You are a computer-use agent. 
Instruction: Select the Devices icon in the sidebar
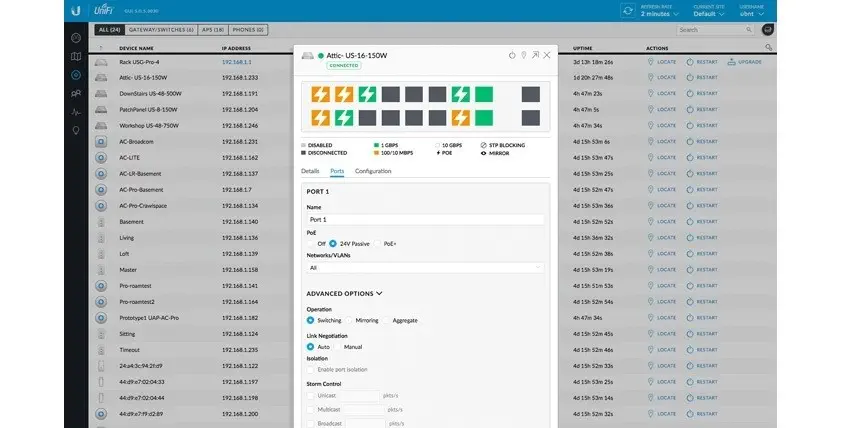coord(76,75)
